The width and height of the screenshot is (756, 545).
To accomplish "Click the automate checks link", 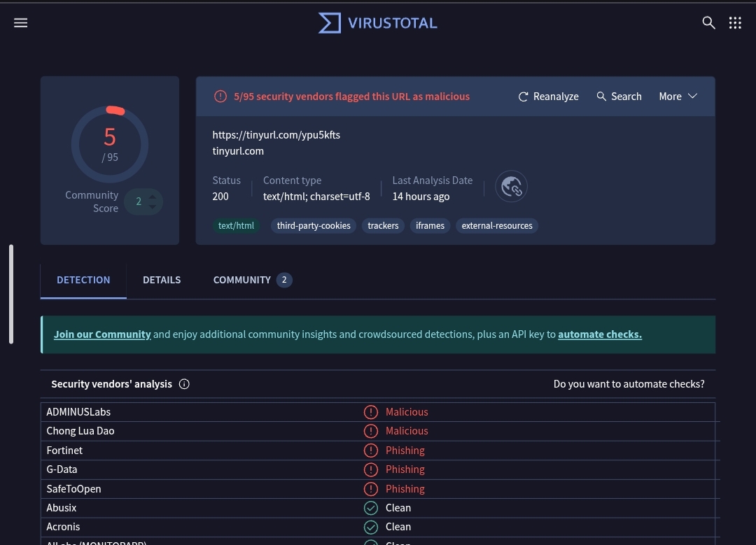I will 599,334.
